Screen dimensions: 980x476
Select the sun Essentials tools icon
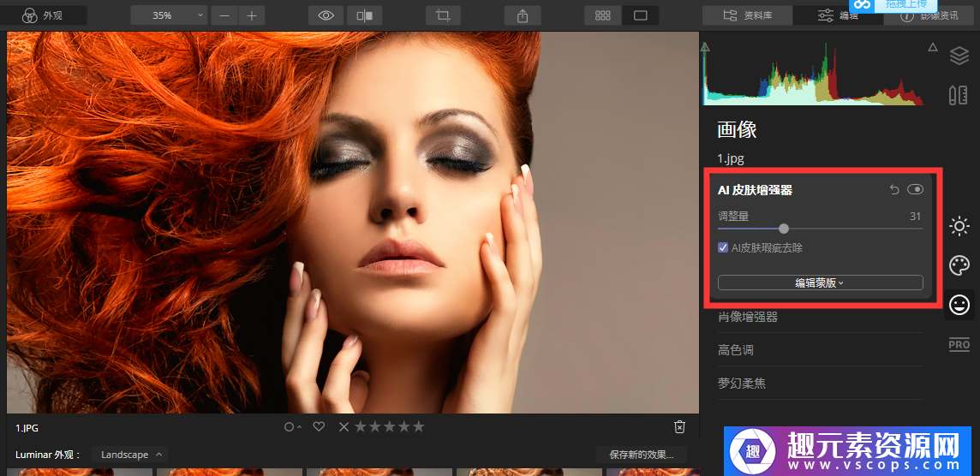959,227
